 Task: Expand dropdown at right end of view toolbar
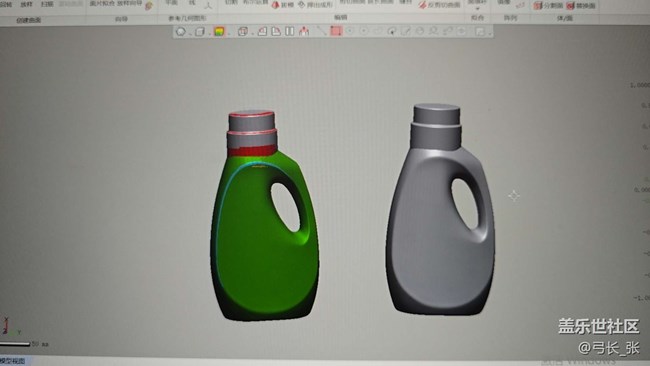(490, 33)
